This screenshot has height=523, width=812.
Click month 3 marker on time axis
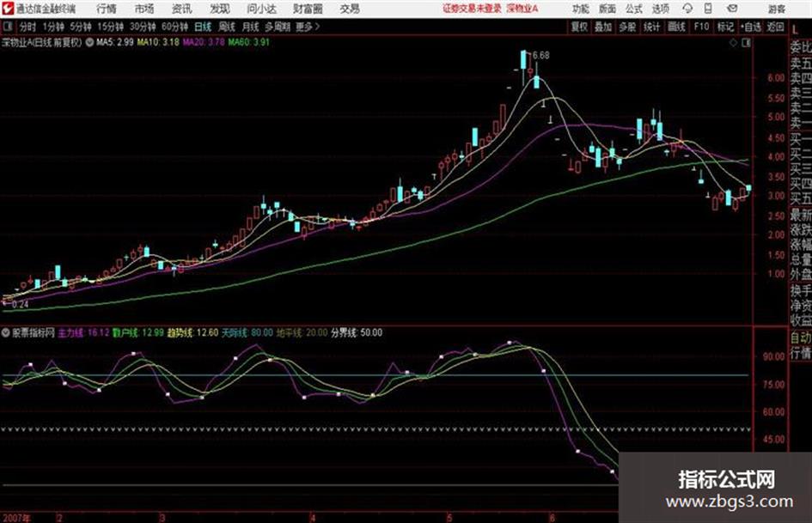pyautogui.click(x=162, y=518)
